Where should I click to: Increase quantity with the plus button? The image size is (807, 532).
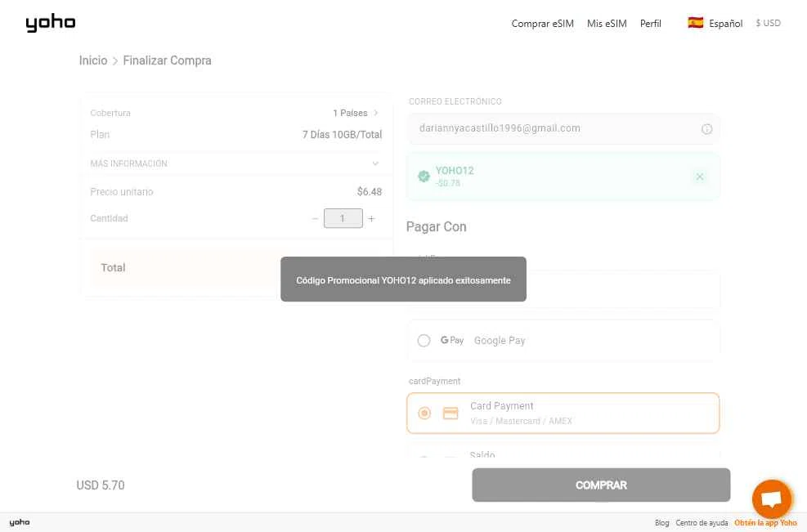pyautogui.click(x=371, y=219)
